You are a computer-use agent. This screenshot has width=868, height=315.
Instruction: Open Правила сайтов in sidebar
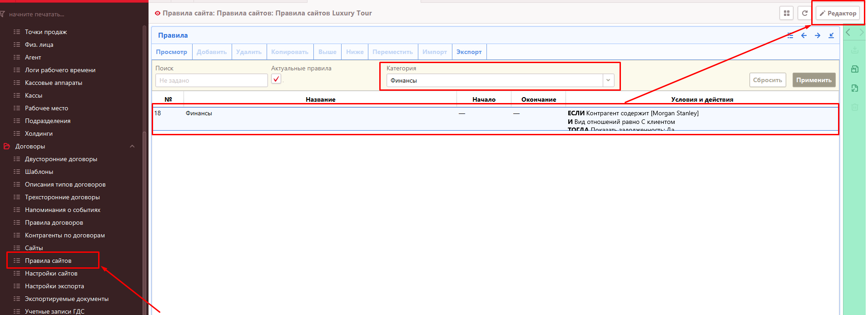point(48,261)
